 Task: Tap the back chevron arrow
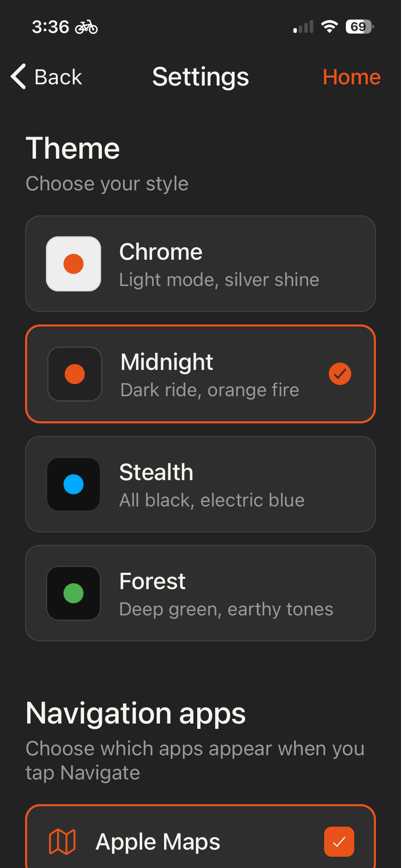click(x=19, y=77)
